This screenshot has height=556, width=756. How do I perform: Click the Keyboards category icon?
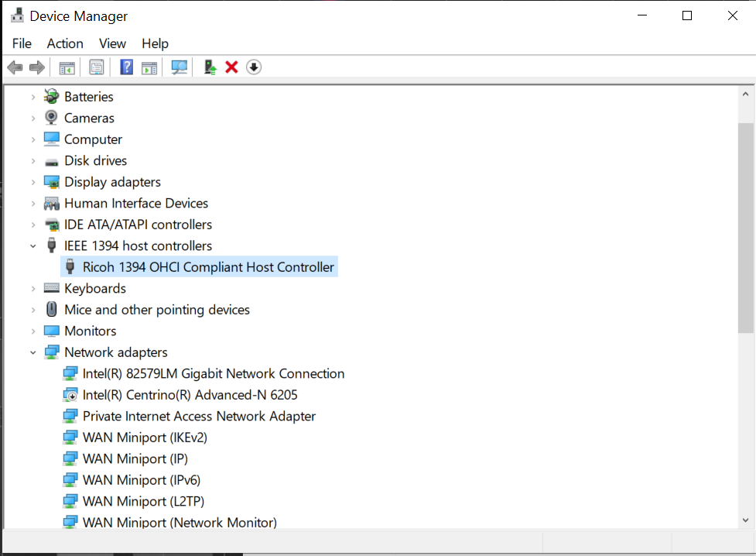pos(51,288)
